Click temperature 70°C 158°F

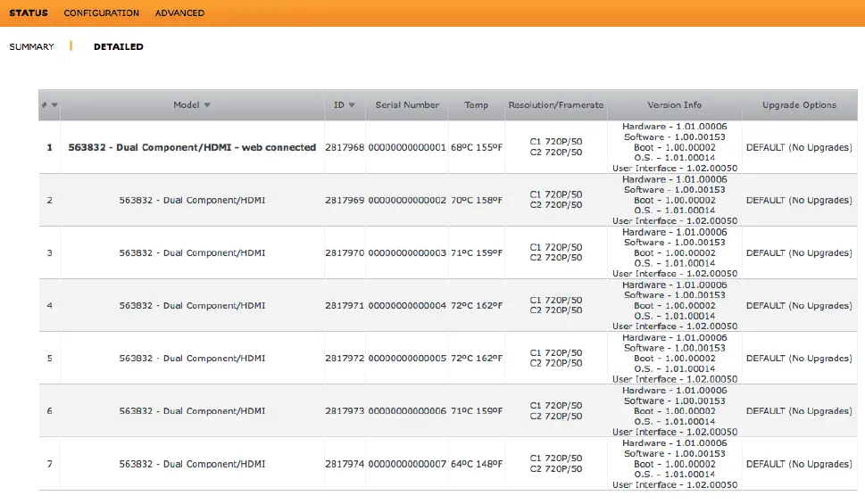477,200
